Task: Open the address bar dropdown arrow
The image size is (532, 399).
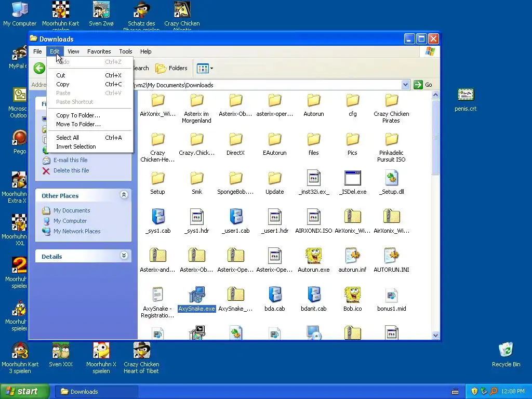Action: 405,85
